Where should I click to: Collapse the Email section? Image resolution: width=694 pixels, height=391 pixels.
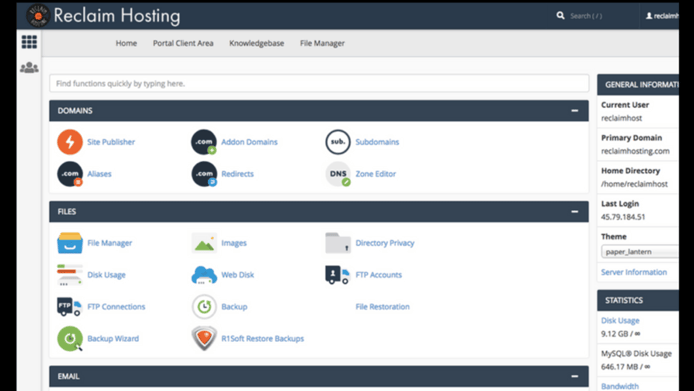[x=574, y=376]
